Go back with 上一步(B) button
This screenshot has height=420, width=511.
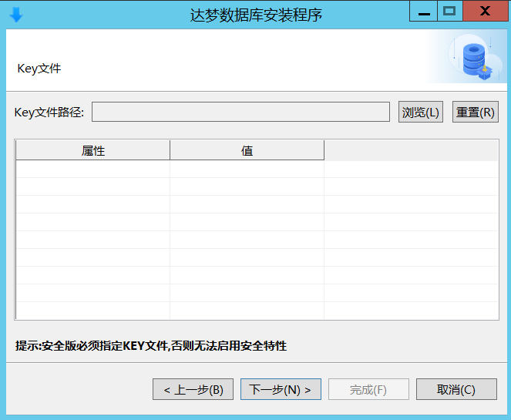click(193, 389)
